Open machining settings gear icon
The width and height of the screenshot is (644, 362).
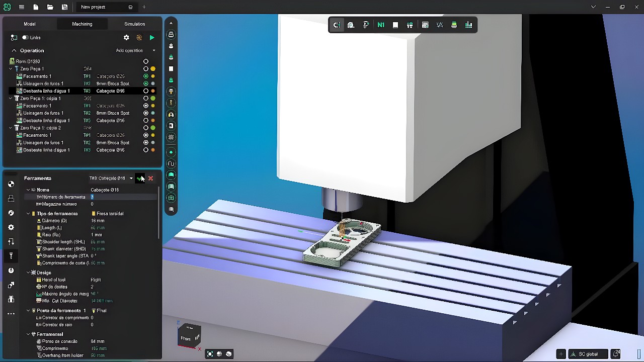[x=126, y=38]
